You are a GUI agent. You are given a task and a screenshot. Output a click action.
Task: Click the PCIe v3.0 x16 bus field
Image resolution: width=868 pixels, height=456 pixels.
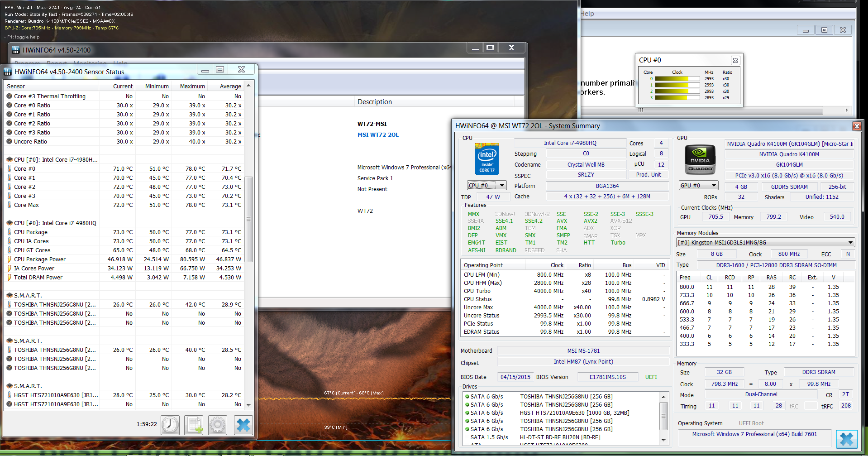789,175
